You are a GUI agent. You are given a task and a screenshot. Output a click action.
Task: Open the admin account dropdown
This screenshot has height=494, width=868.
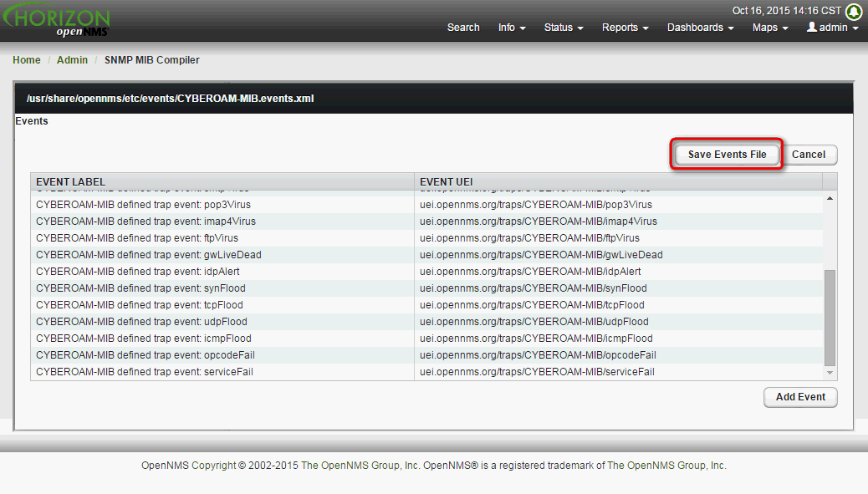[x=833, y=28]
